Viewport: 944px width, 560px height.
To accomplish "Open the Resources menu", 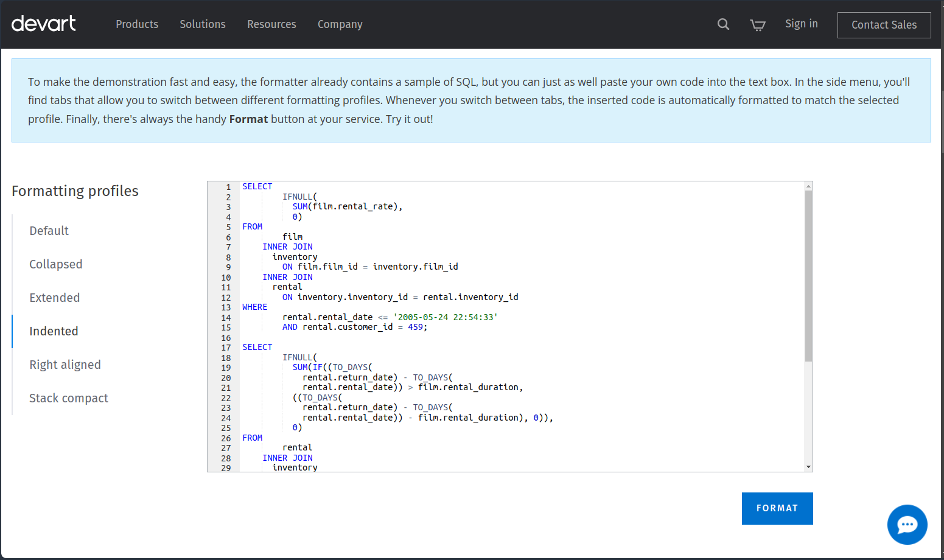I will (271, 24).
